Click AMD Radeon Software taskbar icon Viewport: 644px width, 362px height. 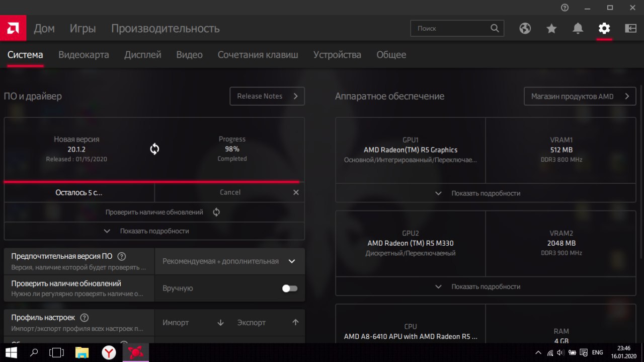pos(135,352)
